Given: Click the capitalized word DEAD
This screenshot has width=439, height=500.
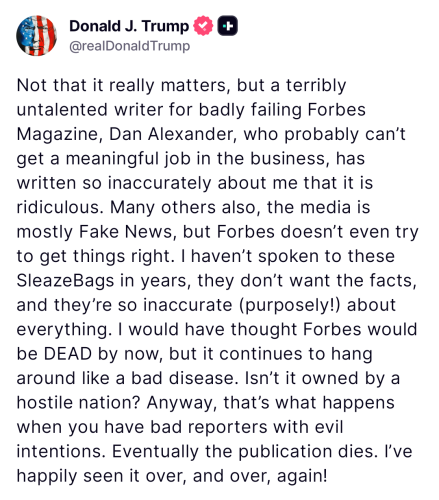Looking at the screenshot, I should point(68,353).
